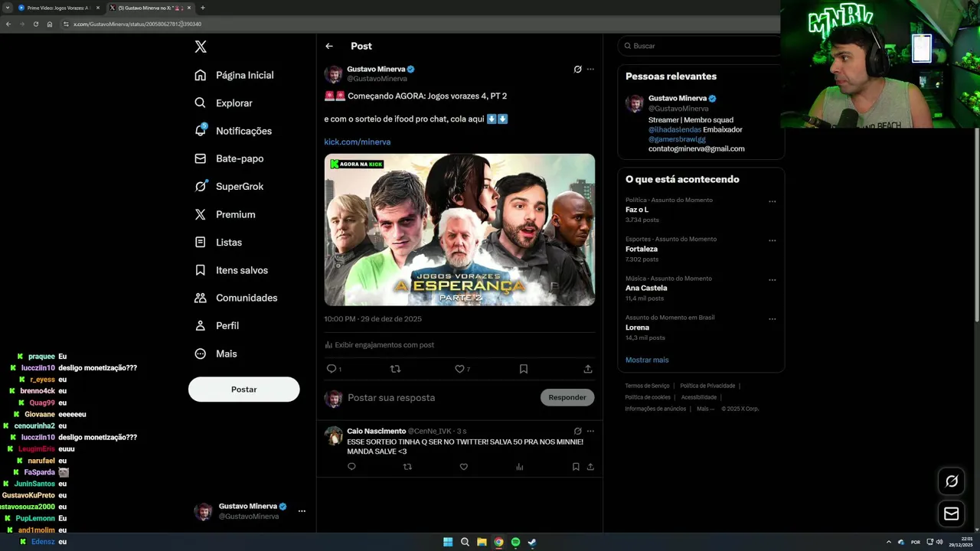Switch to the Prime Video browser tab

(57, 8)
